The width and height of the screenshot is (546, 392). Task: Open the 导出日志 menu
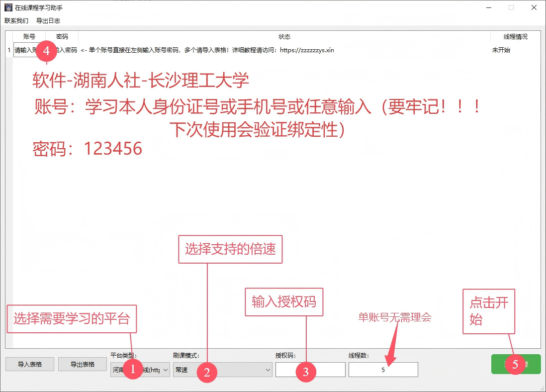[48, 21]
